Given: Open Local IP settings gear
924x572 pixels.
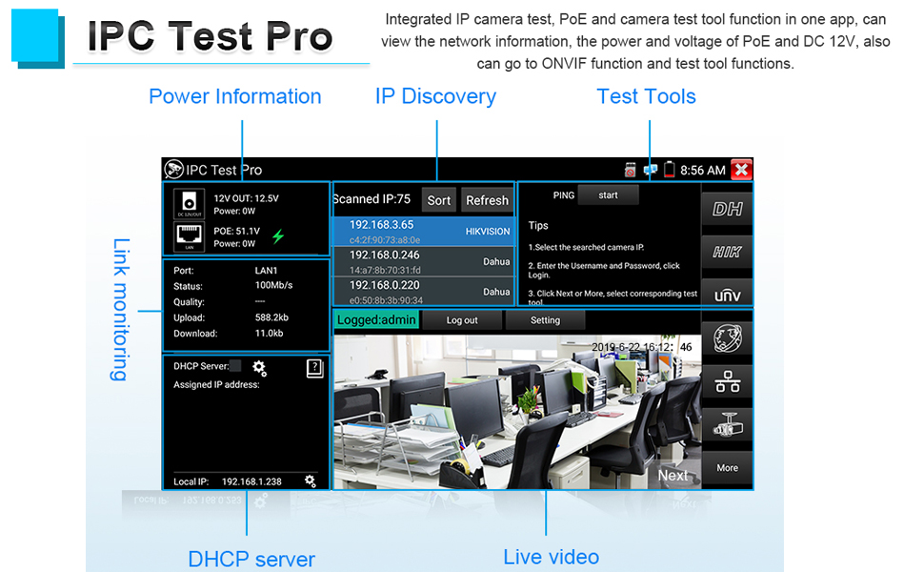Looking at the screenshot, I should [310, 481].
